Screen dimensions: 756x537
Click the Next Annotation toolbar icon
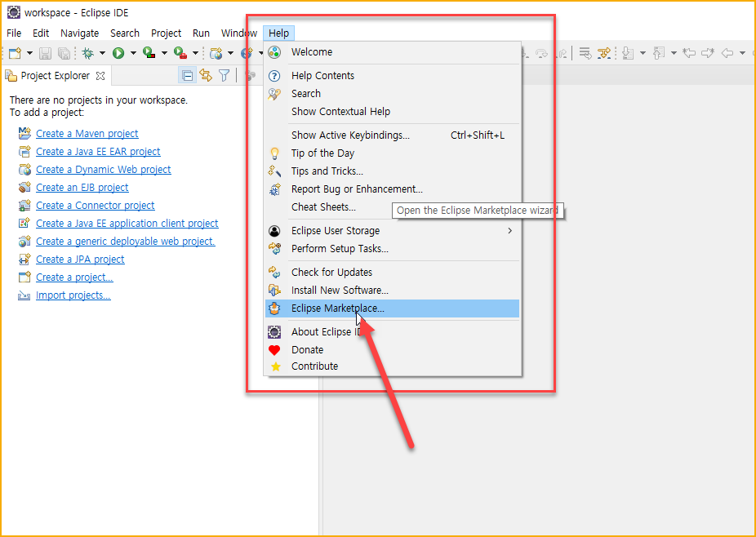[628, 53]
